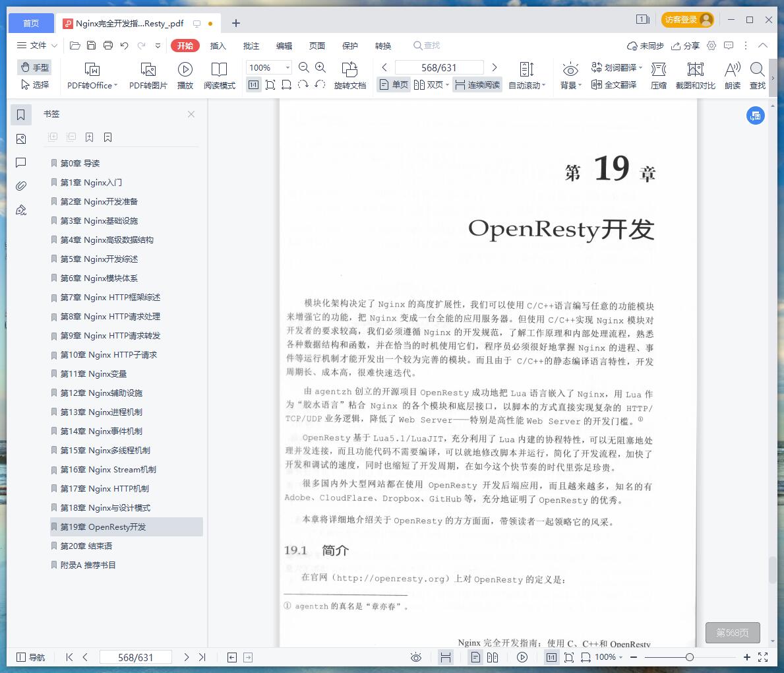Expand the 自动滚动 dropdown
This screenshot has height=673, width=784.
click(x=543, y=85)
